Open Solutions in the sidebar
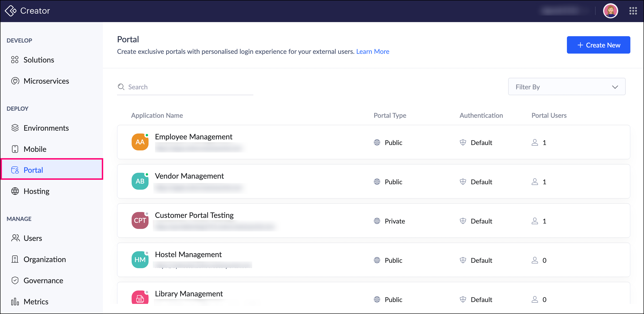Viewport: 644px width, 314px height. click(x=39, y=60)
